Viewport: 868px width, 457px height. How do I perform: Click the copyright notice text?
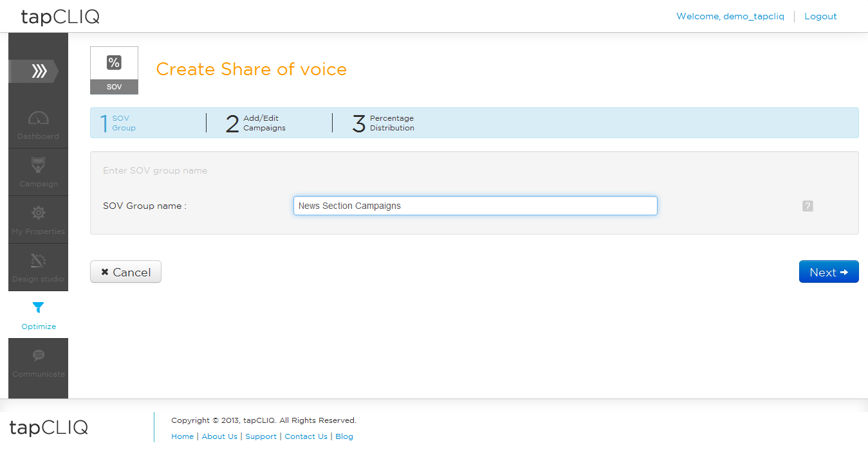click(x=264, y=420)
